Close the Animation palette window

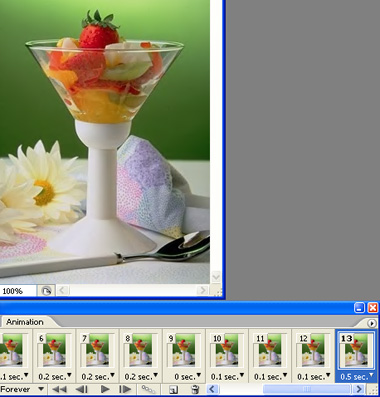[372, 308]
